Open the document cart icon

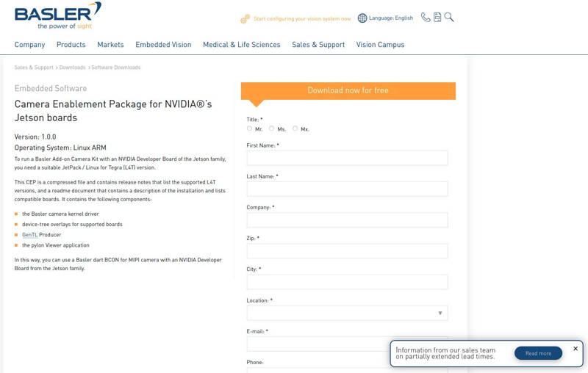click(x=437, y=17)
